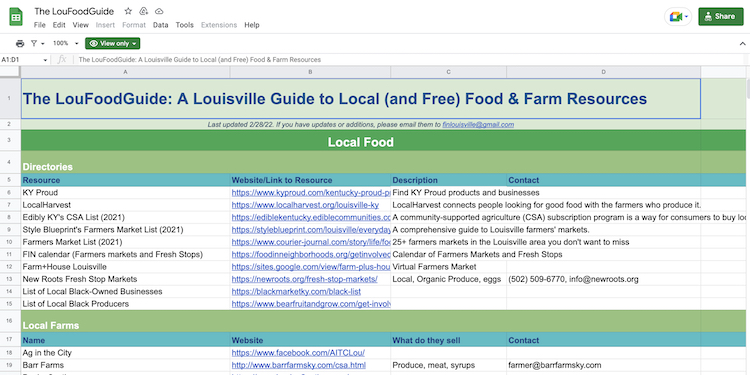Select column A header

point(125,72)
